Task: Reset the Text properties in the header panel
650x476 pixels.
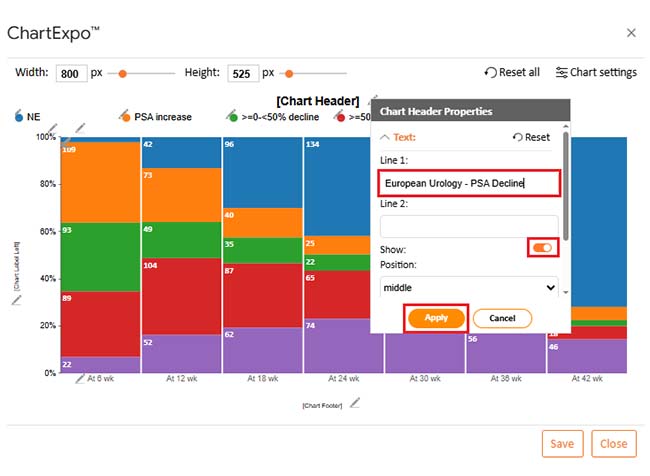Action: point(531,137)
